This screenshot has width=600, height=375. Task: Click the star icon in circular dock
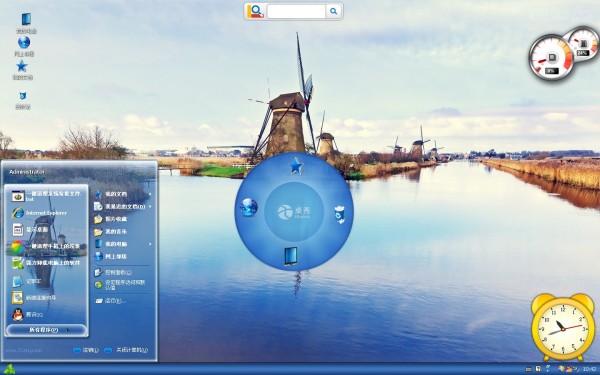click(x=296, y=167)
